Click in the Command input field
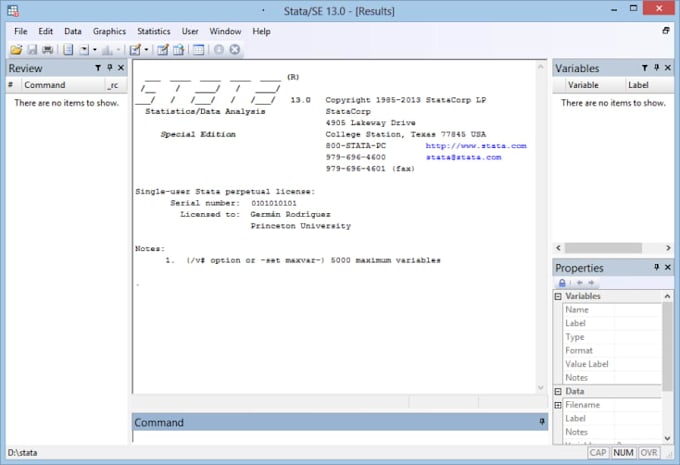 [340, 437]
